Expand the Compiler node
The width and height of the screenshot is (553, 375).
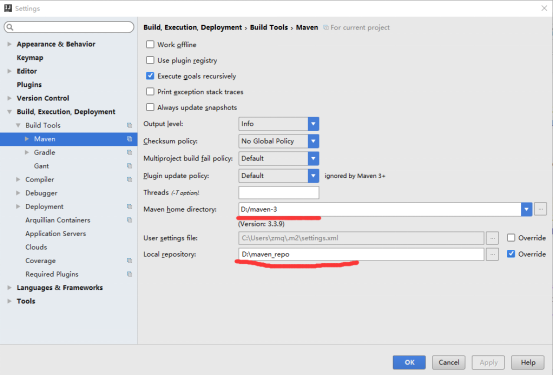[18, 179]
